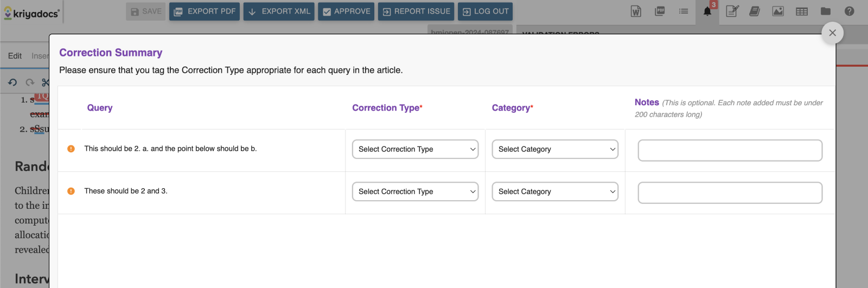Open the folder files icon
The image size is (868, 288).
tap(826, 11)
